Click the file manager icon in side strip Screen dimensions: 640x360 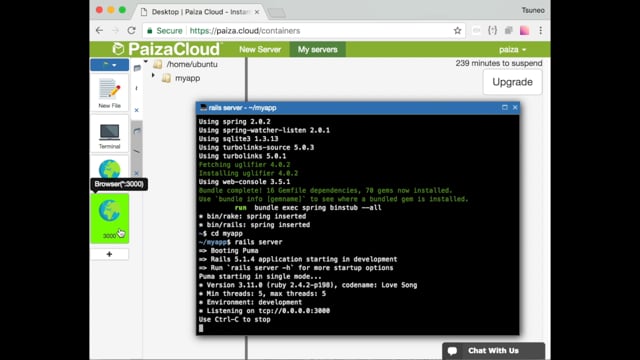(137, 68)
